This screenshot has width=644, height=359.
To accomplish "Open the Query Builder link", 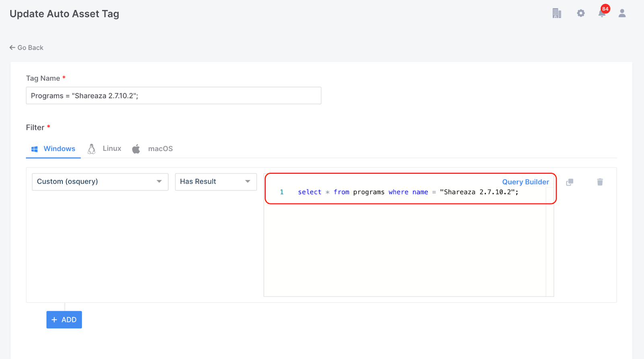I will (x=525, y=182).
